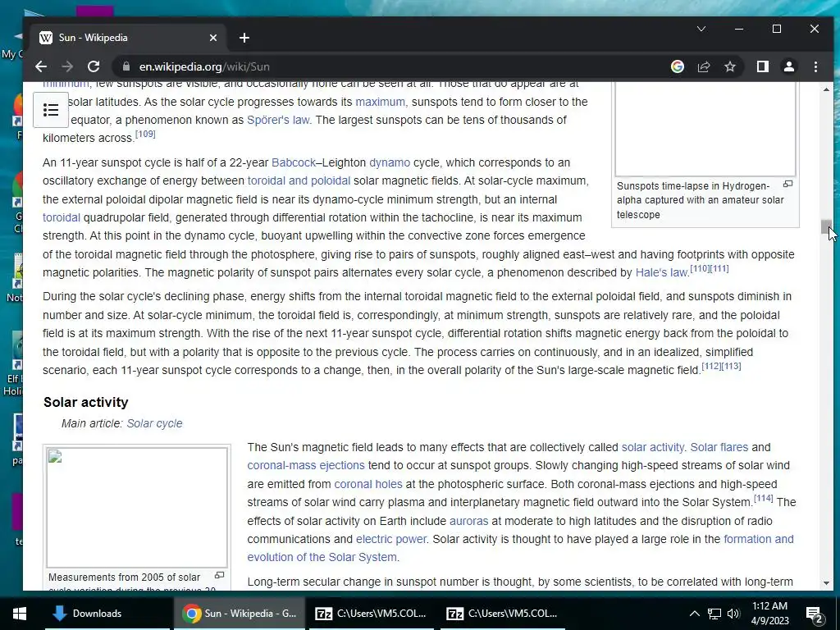The height and width of the screenshot is (630, 840).
Task: View site info via padlock icon
Action: click(126, 66)
